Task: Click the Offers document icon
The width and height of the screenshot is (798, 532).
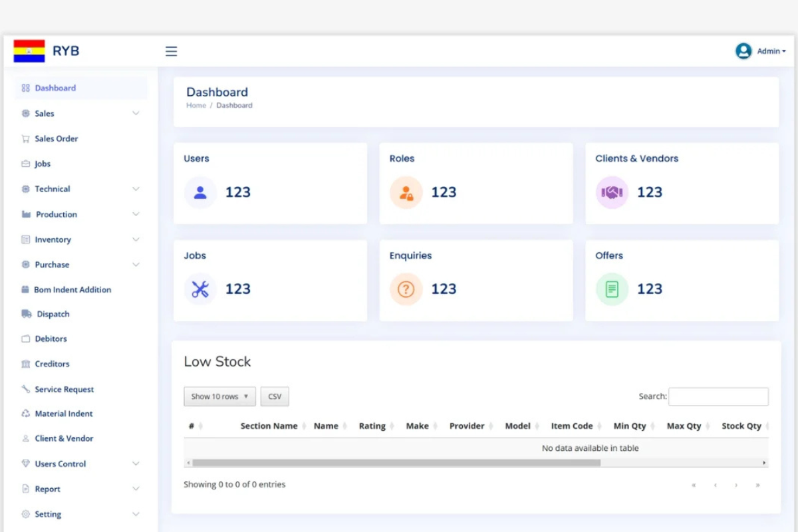Action: pyautogui.click(x=612, y=289)
